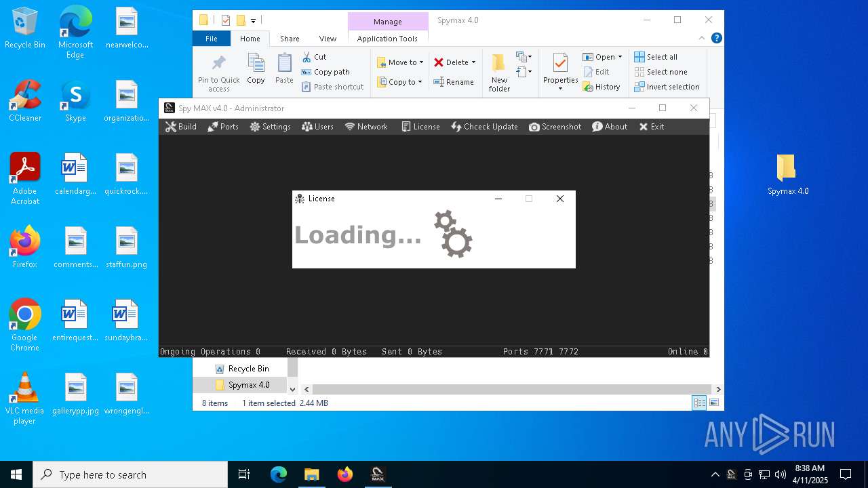Open the About item in Spy MAX
The height and width of the screenshot is (488, 868).
point(610,127)
